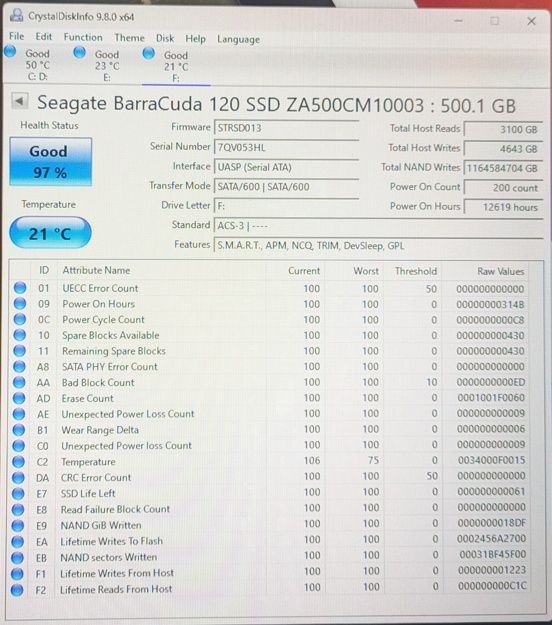Click the Total NAND Writes value

click(503, 168)
